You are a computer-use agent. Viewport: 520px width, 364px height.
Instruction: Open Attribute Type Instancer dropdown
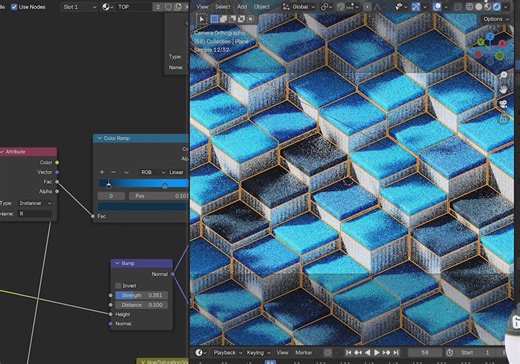pyautogui.click(x=35, y=203)
